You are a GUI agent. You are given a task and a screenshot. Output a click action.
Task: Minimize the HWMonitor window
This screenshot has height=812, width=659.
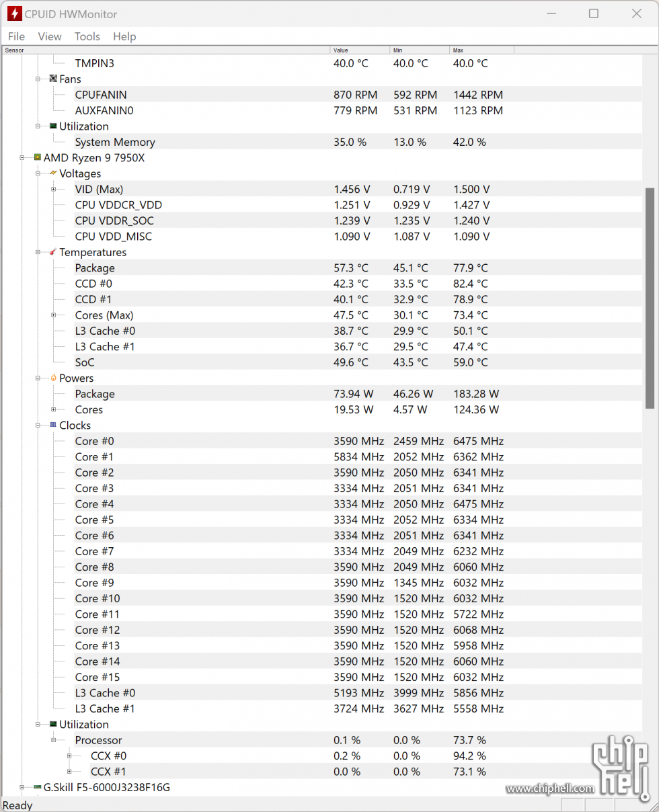550,13
